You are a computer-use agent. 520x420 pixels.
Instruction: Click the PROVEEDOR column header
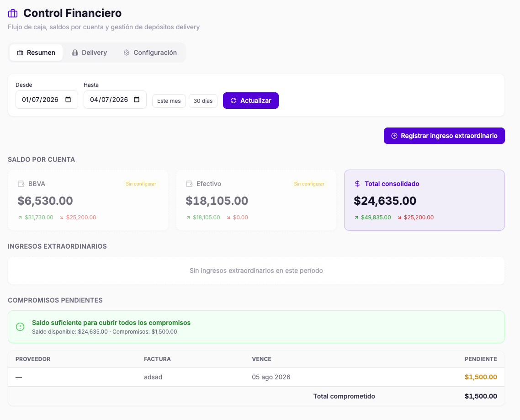(33, 359)
